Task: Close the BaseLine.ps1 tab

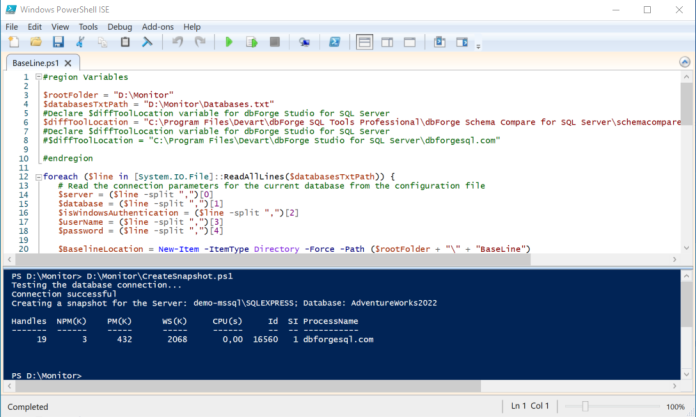Action: coord(68,63)
